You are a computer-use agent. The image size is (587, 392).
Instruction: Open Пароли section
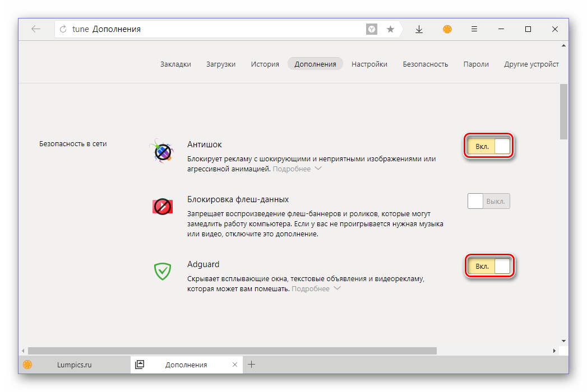pos(476,64)
